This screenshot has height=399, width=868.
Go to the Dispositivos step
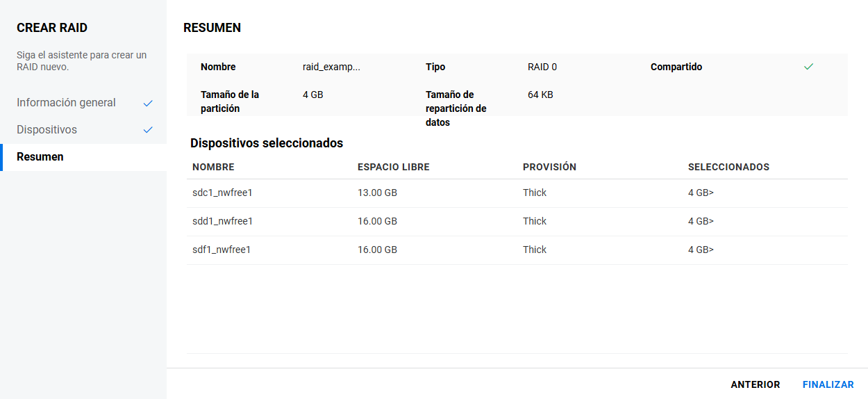tap(47, 130)
